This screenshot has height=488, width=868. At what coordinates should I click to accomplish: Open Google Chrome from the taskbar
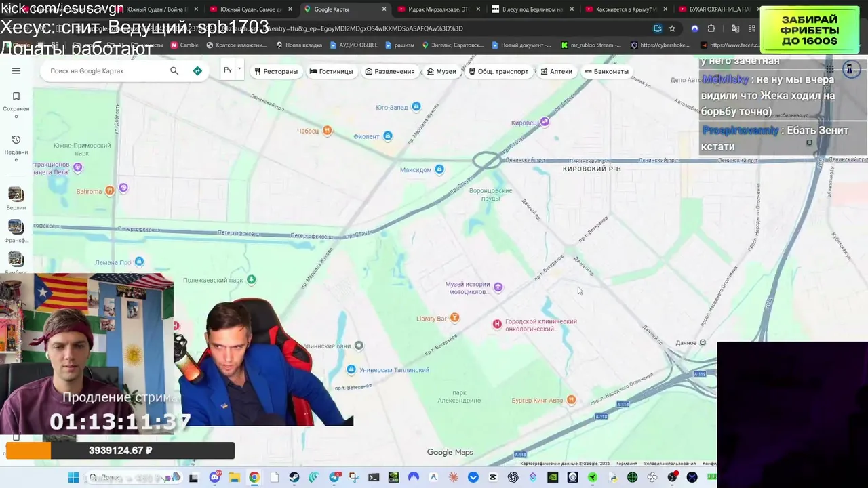pos(254,477)
